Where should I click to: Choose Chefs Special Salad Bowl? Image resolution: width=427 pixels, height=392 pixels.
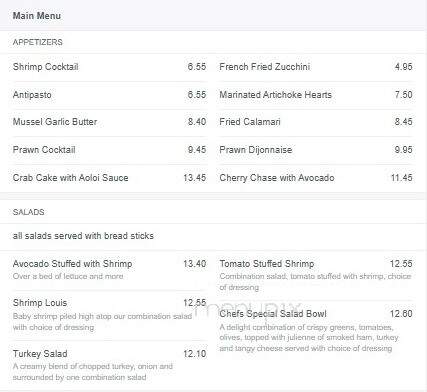tap(273, 314)
